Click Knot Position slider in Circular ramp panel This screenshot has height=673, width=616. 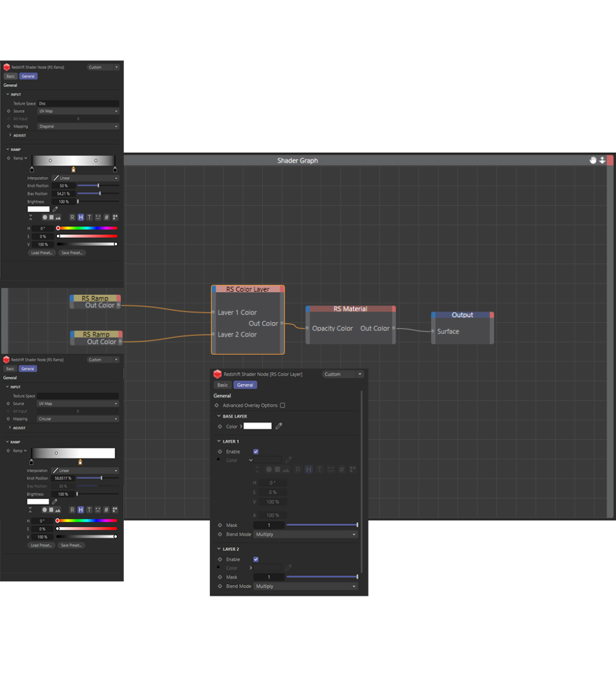(x=97, y=478)
